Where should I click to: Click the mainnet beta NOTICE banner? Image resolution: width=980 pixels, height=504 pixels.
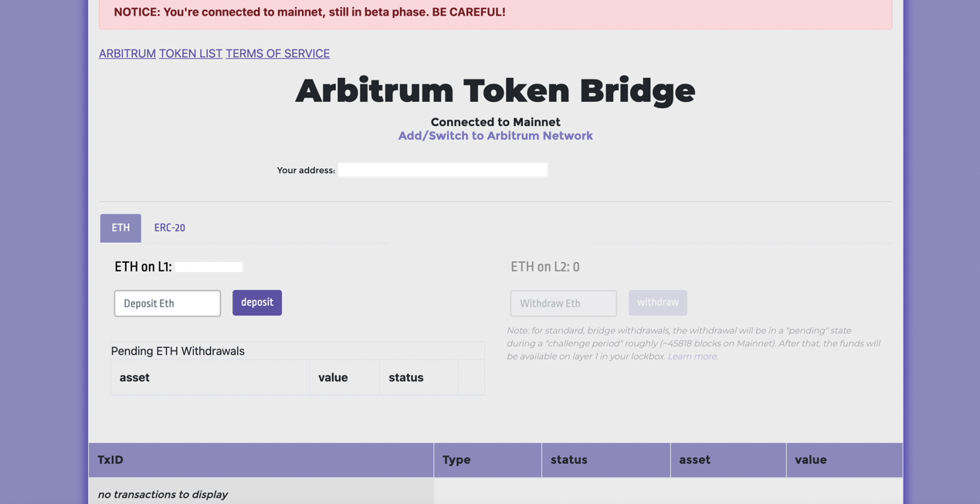495,13
